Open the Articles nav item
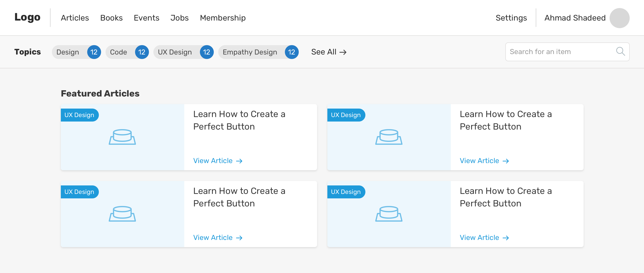The image size is (644, 273). click(75, 18)
